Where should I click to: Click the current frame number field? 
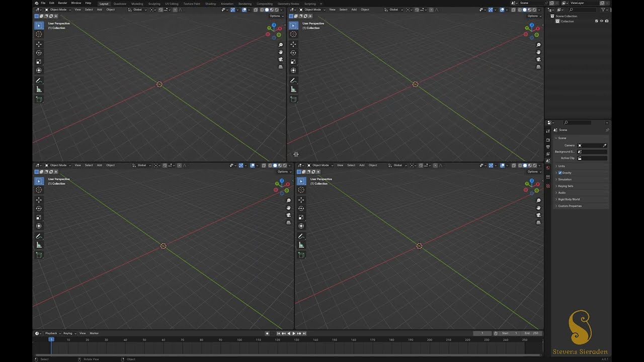click(x=482, y=333)
